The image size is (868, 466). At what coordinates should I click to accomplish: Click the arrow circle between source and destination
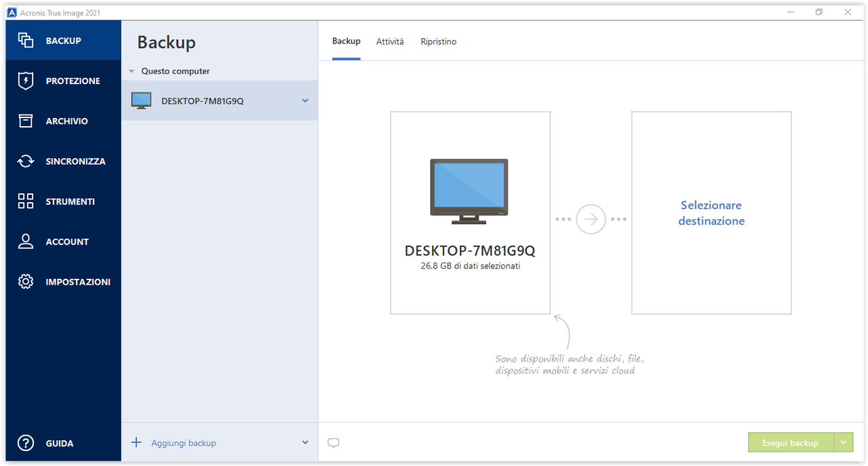(x=591, y=219)
